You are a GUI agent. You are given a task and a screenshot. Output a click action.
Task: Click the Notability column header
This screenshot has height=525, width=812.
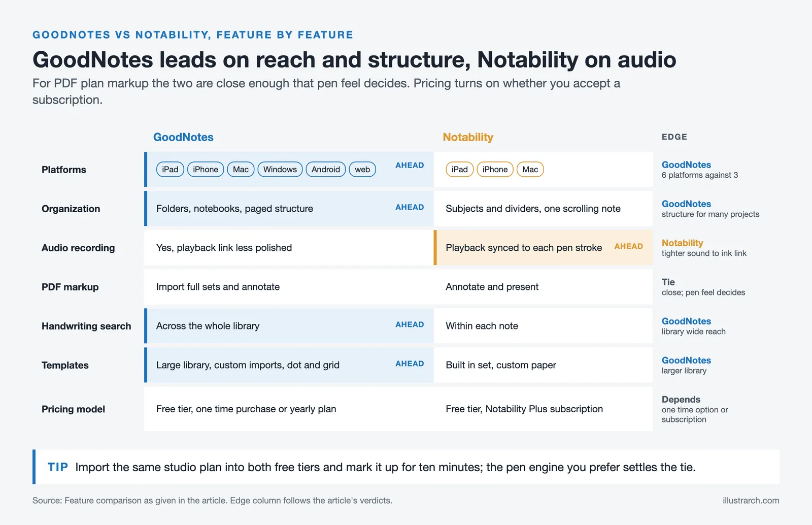(x=468, y=137)
